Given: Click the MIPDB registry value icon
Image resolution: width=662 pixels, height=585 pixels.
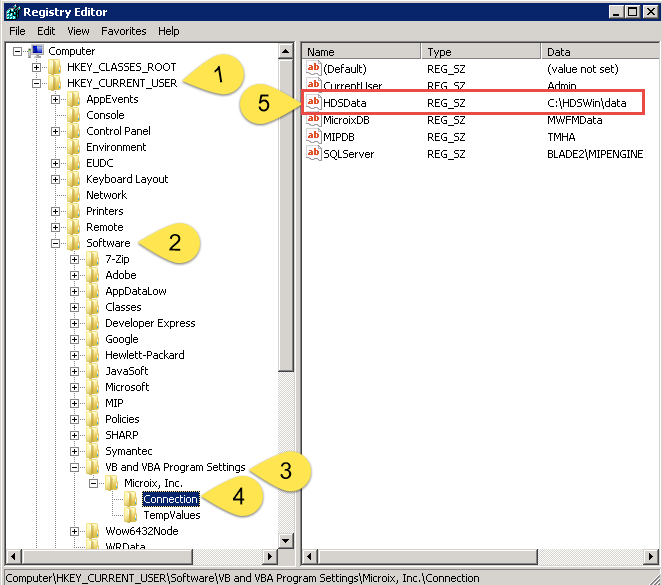Looking at the screenshot, I should point(313,137).
